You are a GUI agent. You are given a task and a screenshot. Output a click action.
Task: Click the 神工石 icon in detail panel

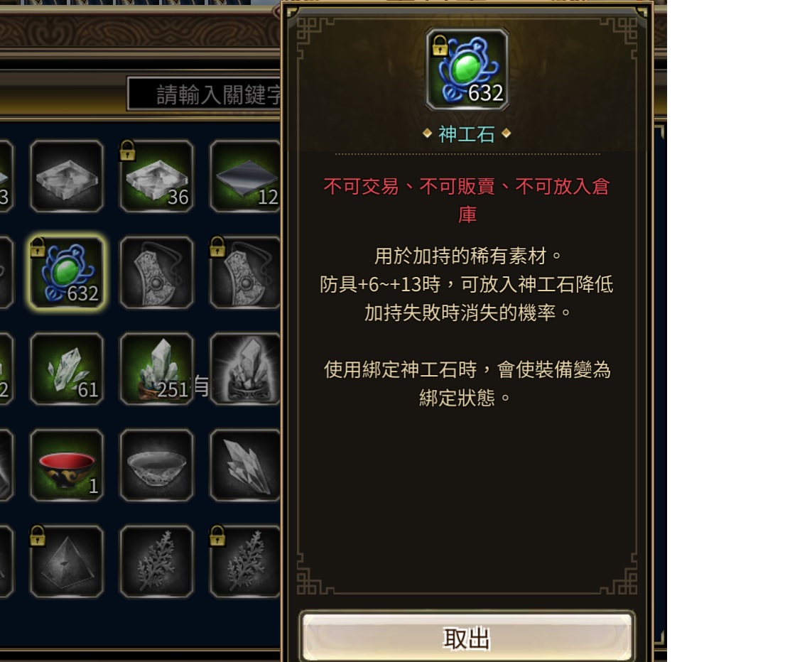point(467,70)
